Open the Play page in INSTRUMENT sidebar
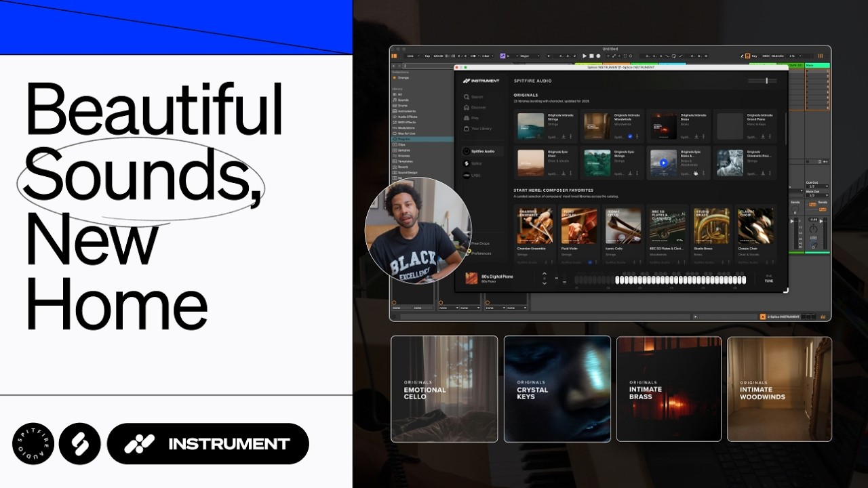868x488 pixels. (x=473, y=118)
